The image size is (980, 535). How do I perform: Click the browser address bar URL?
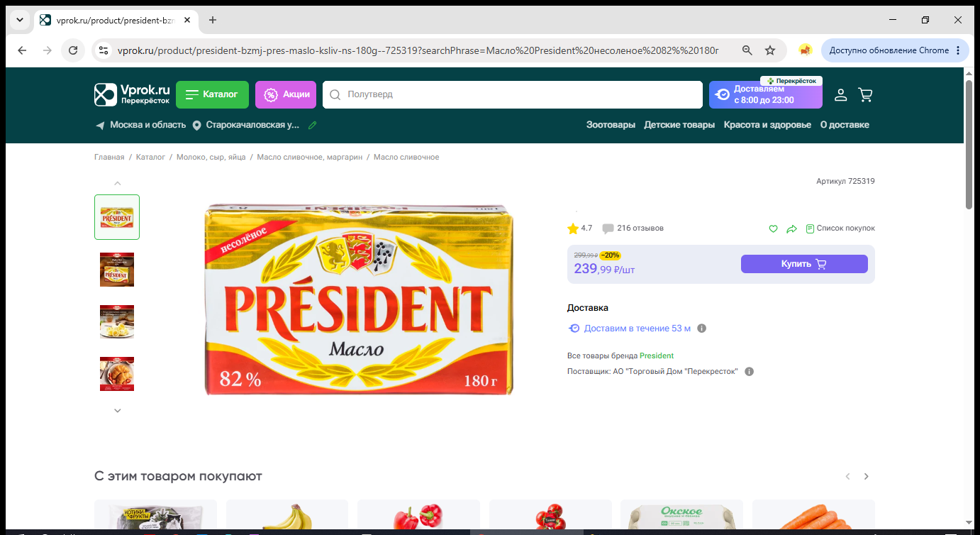tap(418, 50)
